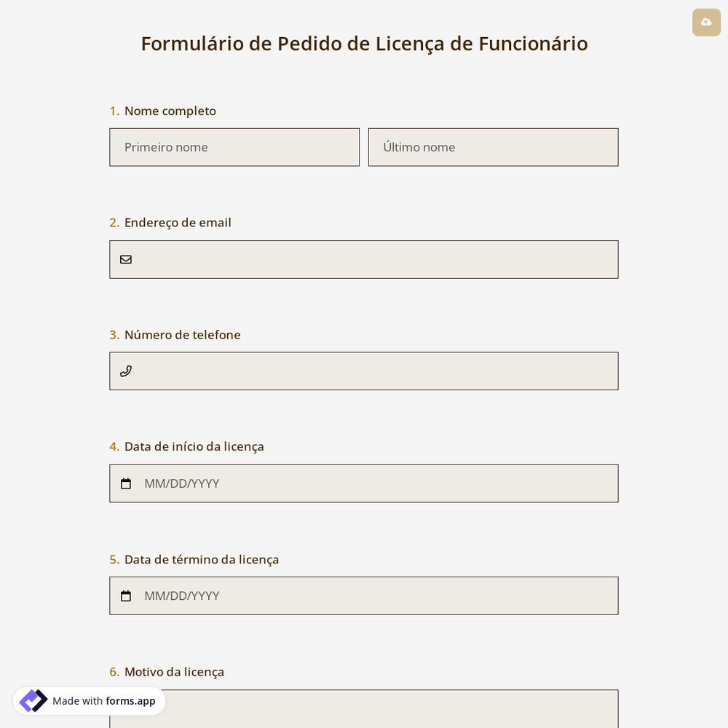Click the Primeiro nome input field

pyautogui.click(x=234, y=147)
